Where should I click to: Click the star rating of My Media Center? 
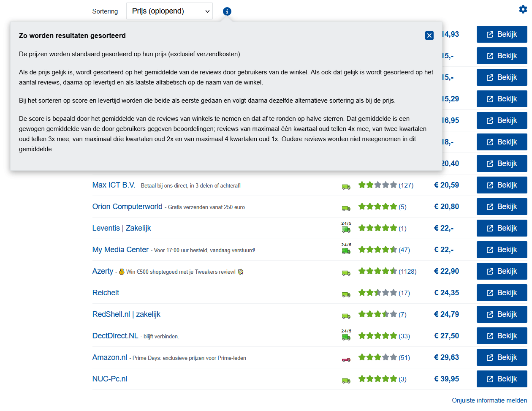click(x=377, y=250)
